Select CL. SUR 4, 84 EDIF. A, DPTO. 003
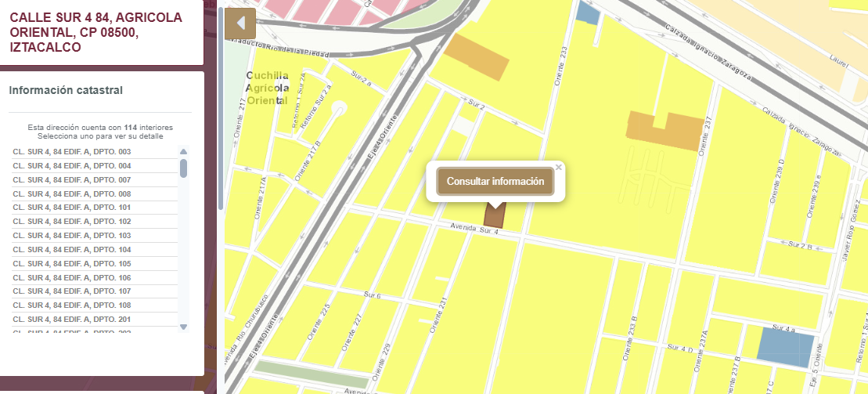This screenshot has width=868, height=394. (94, 152)
